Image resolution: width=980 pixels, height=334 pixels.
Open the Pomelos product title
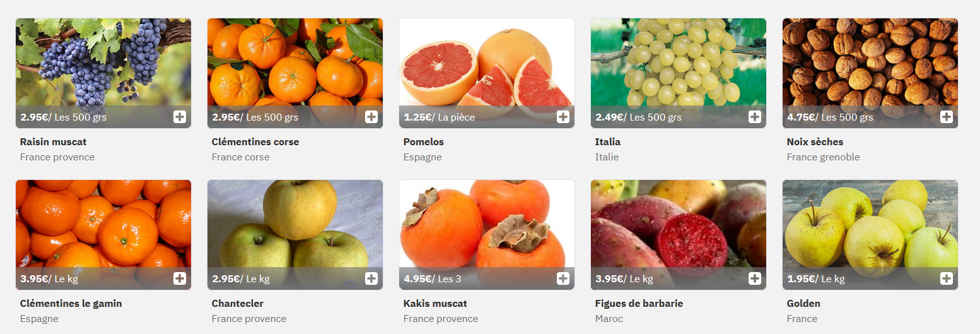pyautogui.click(x=424, y=142)
